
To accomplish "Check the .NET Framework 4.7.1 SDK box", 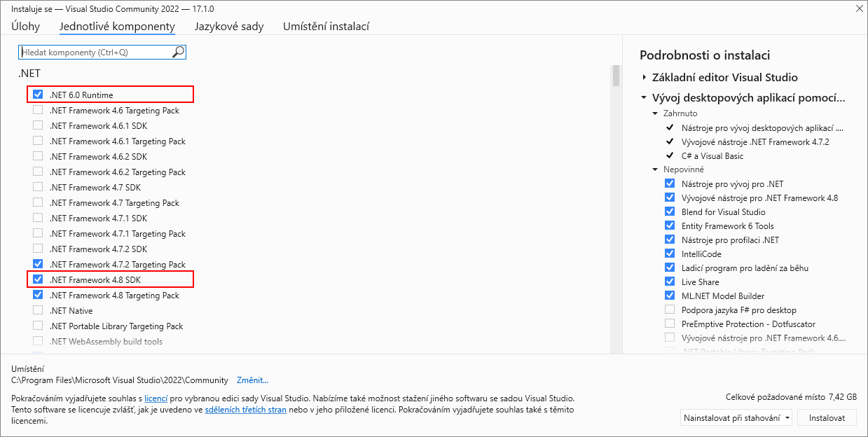I will click(x=38, y=218).
